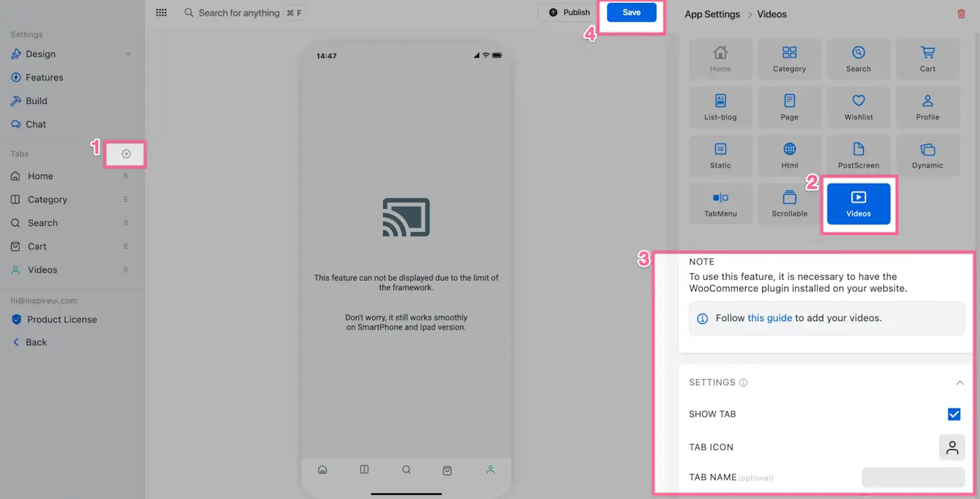This screenshot has width=980, height=499.
Task: Expand the Design menu chevron
Action: point(128,54)
